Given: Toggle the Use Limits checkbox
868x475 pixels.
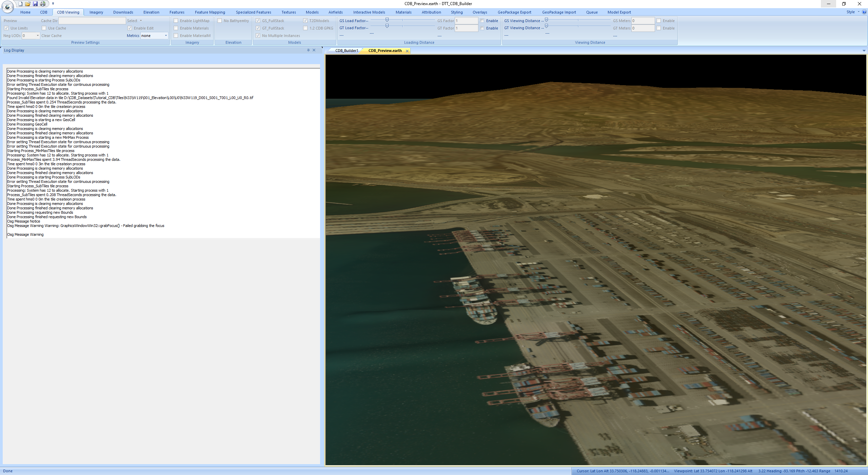Looking at the screenshot, I should pos(6,28).
